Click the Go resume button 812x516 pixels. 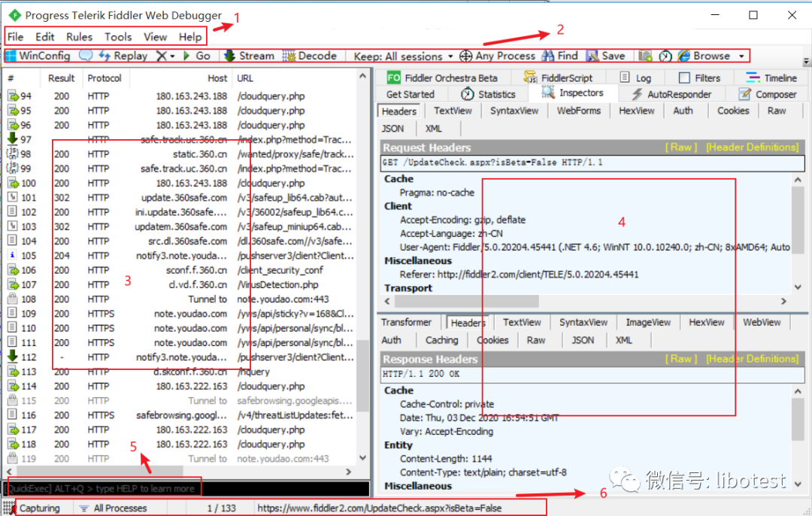point(196,56)
